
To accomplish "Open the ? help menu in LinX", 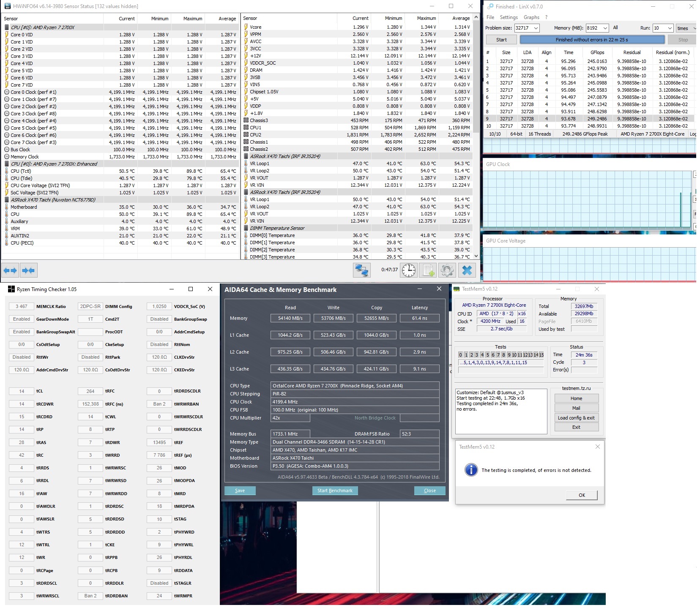I will [x=546, y=17].
